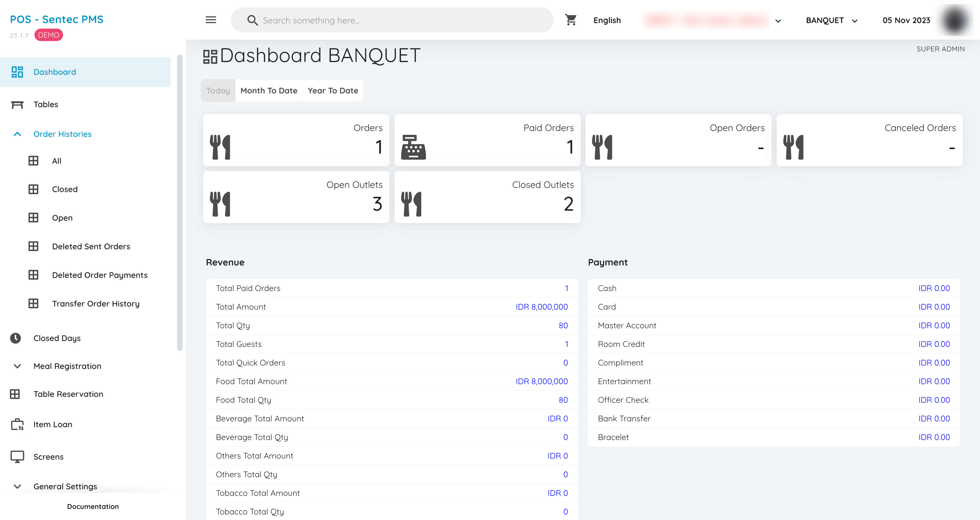Click the Total Amount value IDR 8,000,000
Viewport: 980px width, 520px height.
pyautogui.click(x=541, y=307)
